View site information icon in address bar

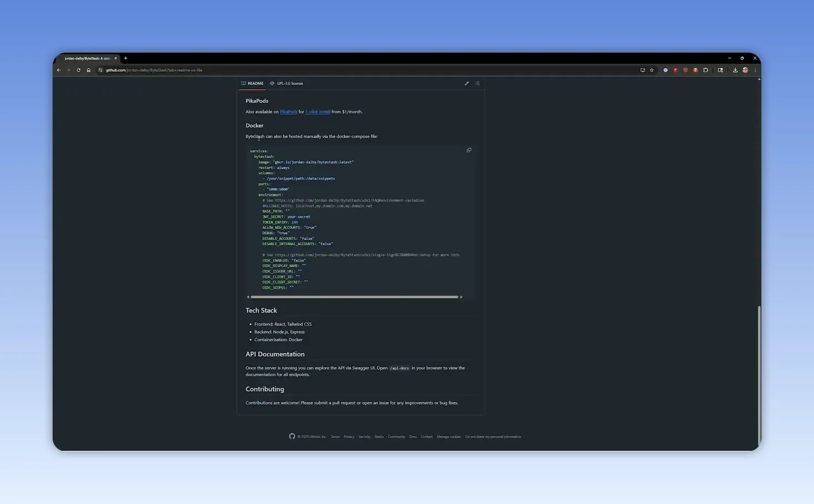coord(100,70)
